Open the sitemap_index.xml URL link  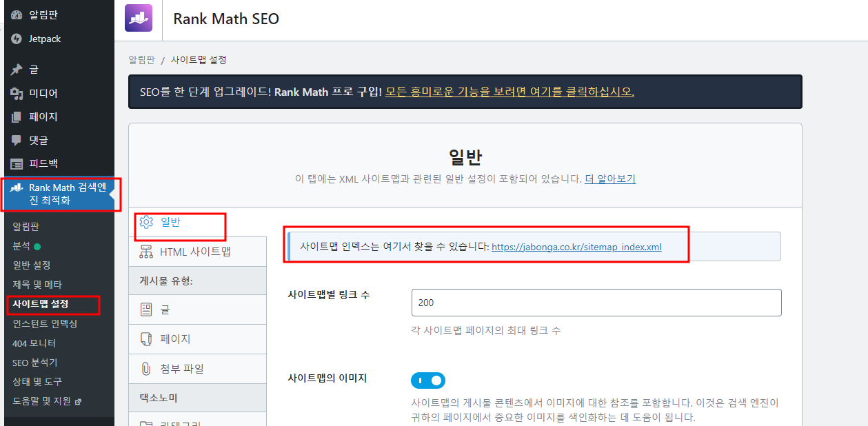576,247
